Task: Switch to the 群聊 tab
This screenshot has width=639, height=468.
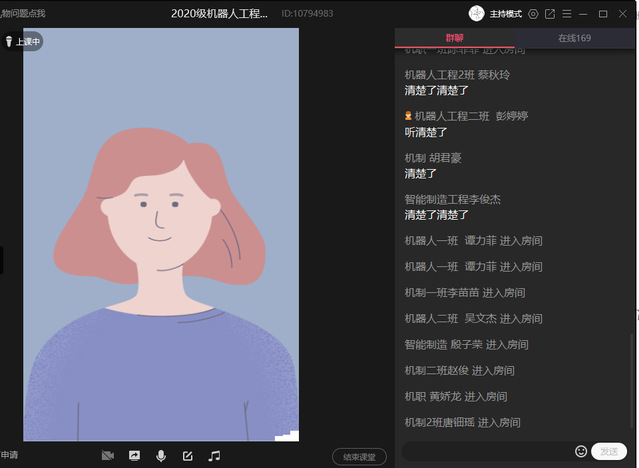Action: 455,38
